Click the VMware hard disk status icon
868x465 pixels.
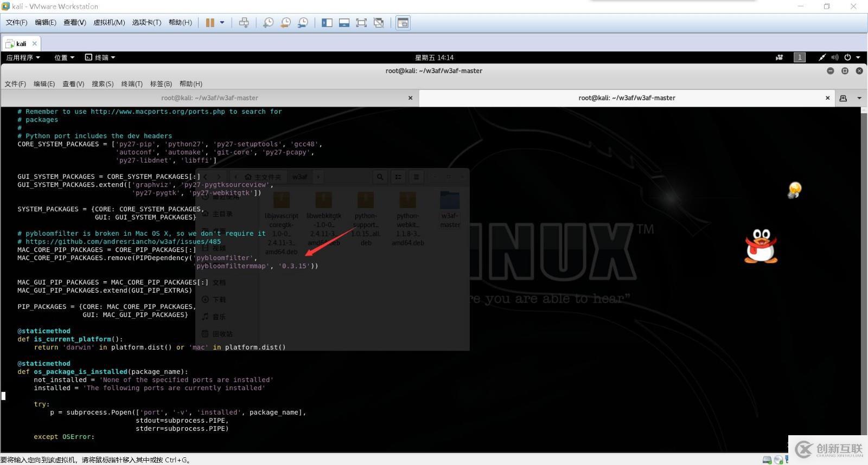click(x=767, y=460)
